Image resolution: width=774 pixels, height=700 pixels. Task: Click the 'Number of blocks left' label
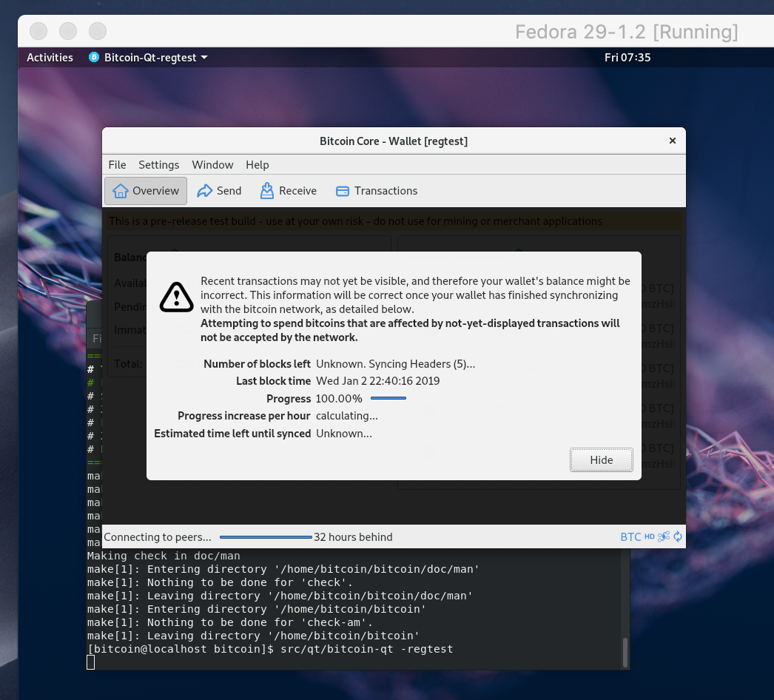click(258, 364)
